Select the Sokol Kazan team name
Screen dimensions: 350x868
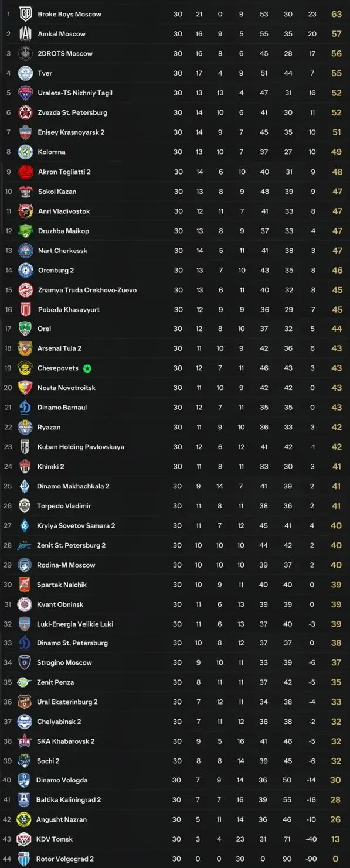click(57, 192)
